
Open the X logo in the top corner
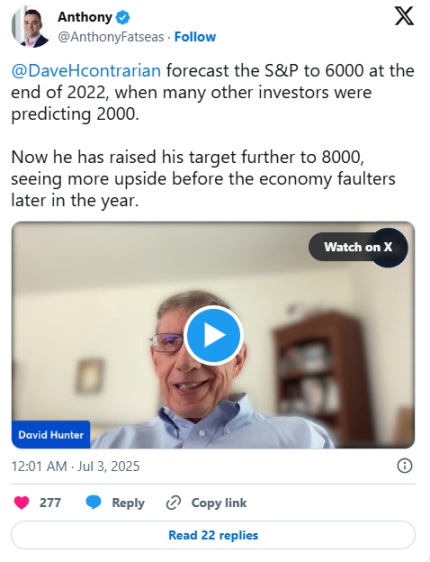pos(404,16)
